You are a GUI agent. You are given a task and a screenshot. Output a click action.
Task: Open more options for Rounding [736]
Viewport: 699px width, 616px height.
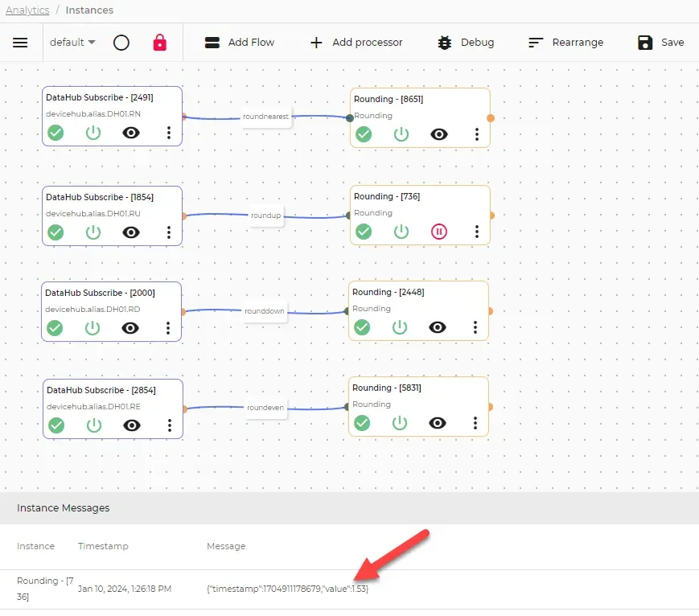click(x=477, y=232)
